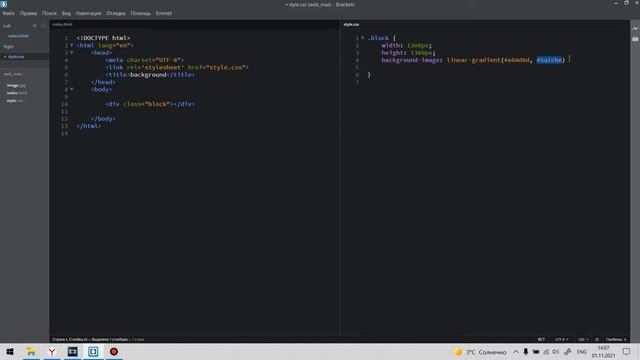640x360 pixels.
Task: Select style.css in the Right working set
Action: click(x=16, y=57)
